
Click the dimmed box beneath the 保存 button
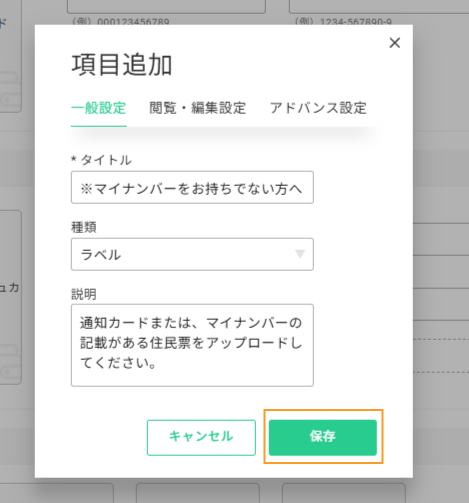click(344, 493)
